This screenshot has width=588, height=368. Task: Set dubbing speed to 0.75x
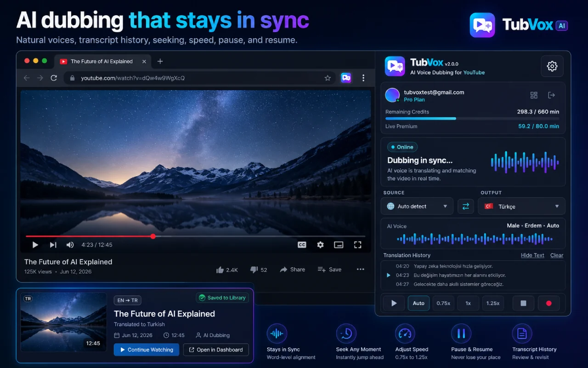point(443,303)
